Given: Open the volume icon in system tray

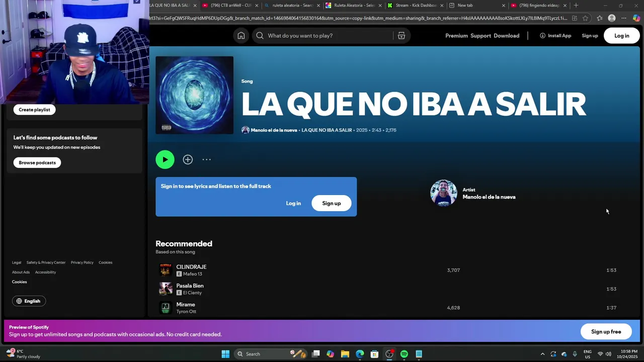Looking at the screenshot, I should pos(608,354).
